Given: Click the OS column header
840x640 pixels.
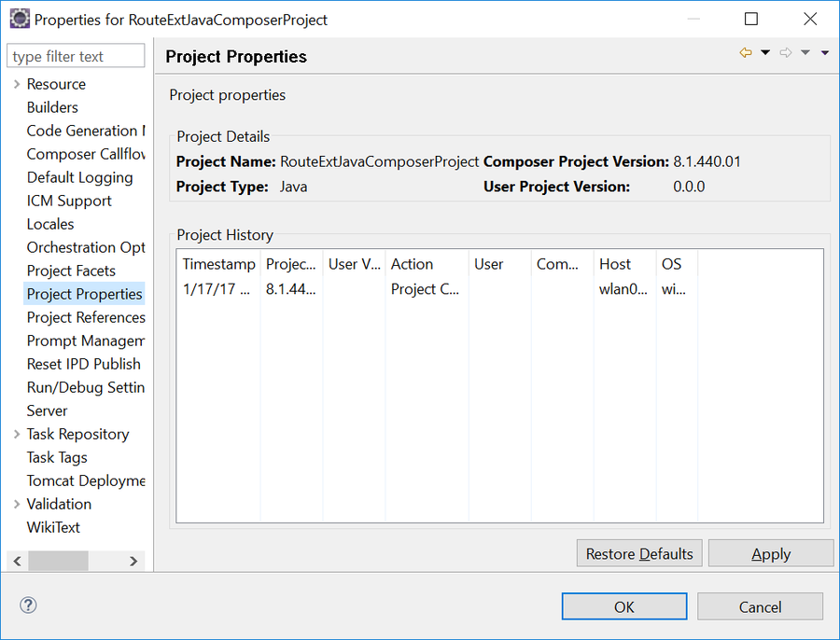Looking at the screenshot, I should [677, 264].
